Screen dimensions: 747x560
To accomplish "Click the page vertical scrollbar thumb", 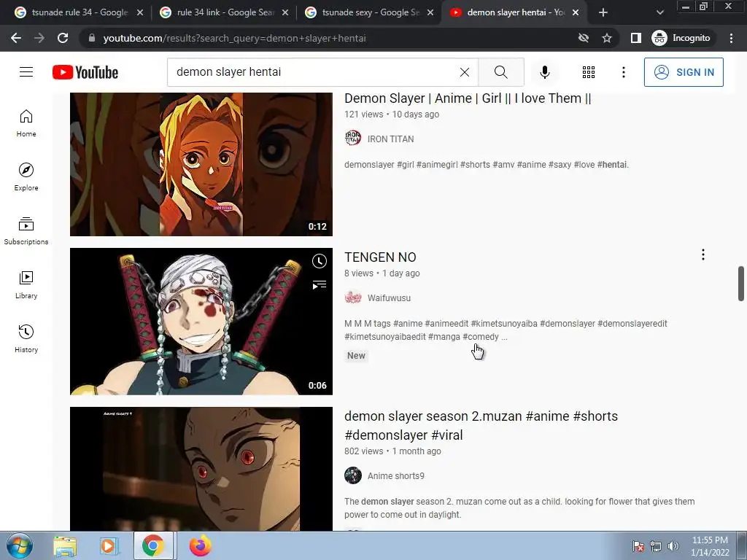I will click(741, 284).
